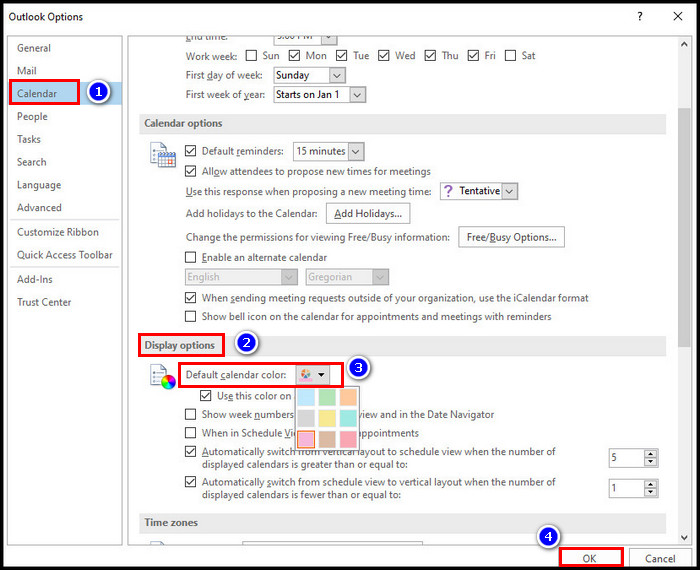Toggle auto switch to schedule view checkbox
This screenshot has height=570, width=700.
coord(191,452)
